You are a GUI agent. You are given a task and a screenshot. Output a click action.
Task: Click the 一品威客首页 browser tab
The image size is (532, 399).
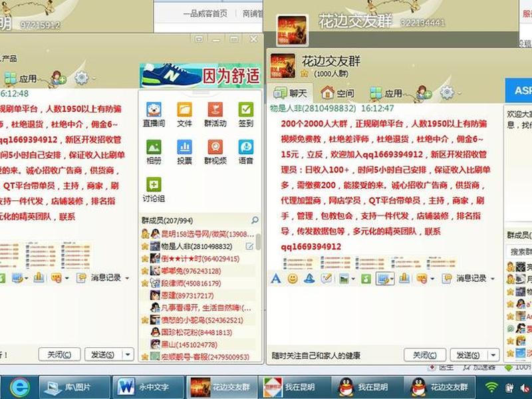click(x=205, y=14)
